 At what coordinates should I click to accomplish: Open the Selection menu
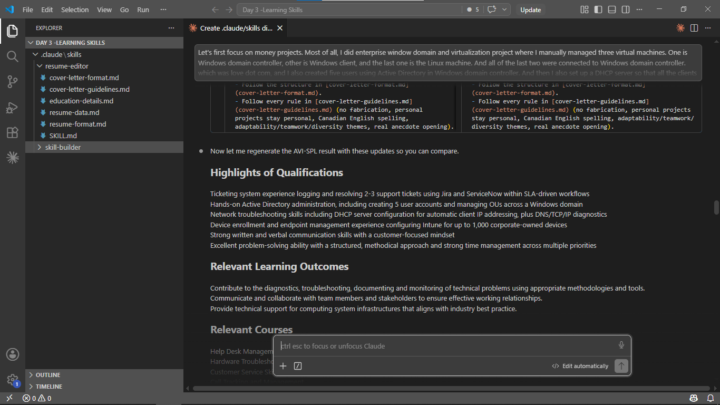pyautogui.click(x=74, y=10)
